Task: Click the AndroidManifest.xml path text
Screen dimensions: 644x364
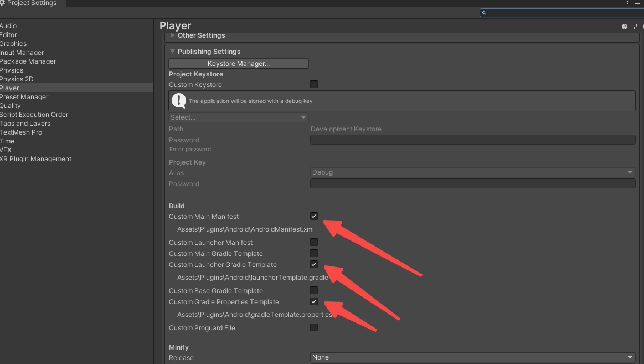Action: click(x=245, y=229)
